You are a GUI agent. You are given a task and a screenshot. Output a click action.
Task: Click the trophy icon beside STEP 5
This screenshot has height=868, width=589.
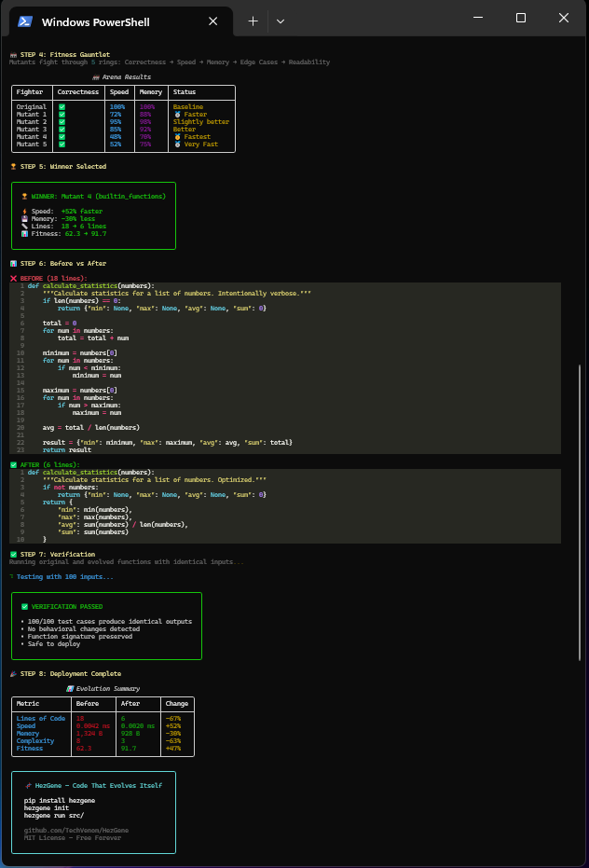13,166
